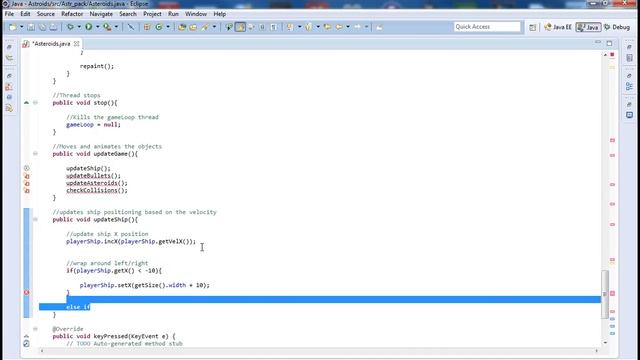Image resolution: width=640 pixels, height=360 pixels.
Task: Toggle Block Selection Mode icon
Action: pyautogui.click(x=262, y=27)
